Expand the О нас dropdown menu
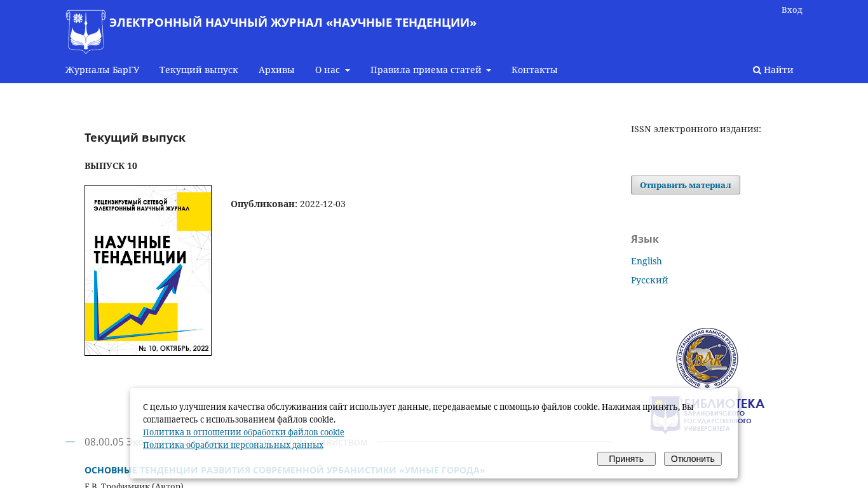This screenshot has height=488, width=868. (x=332, y=70)
